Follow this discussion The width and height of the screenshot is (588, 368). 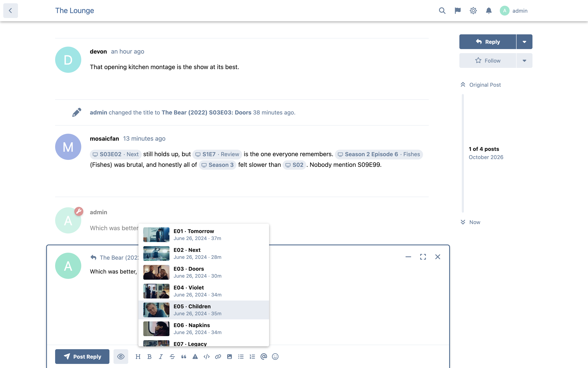pyautogui.click(x=488, y=61)
